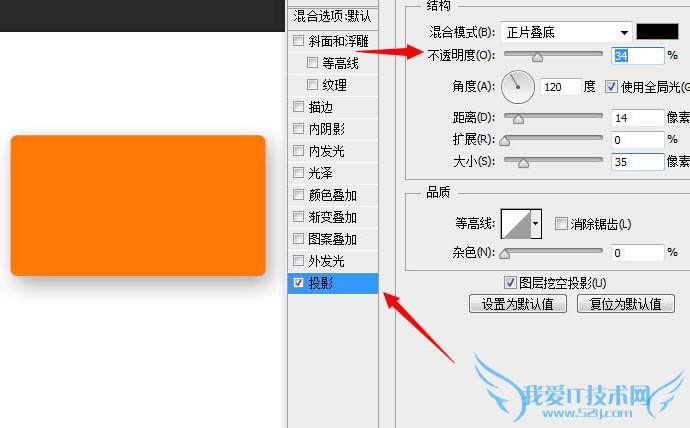
Task: Click the 角度 angle value field
Action: coord(560,87)
